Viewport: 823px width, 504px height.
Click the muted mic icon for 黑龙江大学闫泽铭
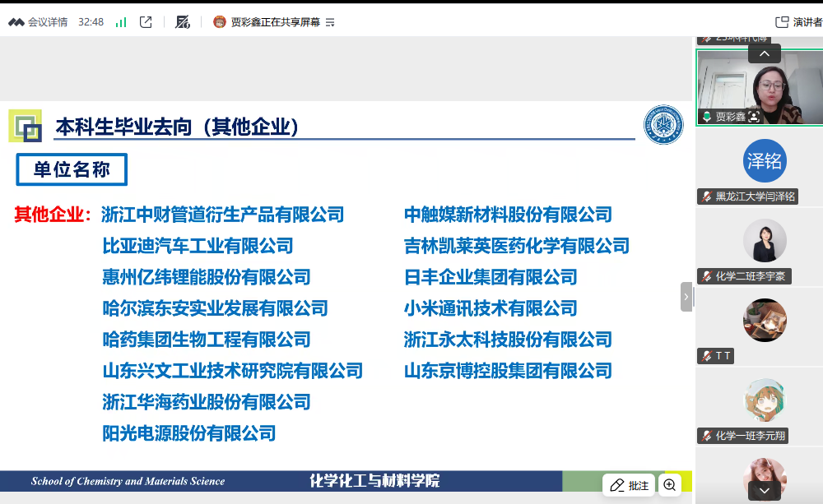[706, 197]
